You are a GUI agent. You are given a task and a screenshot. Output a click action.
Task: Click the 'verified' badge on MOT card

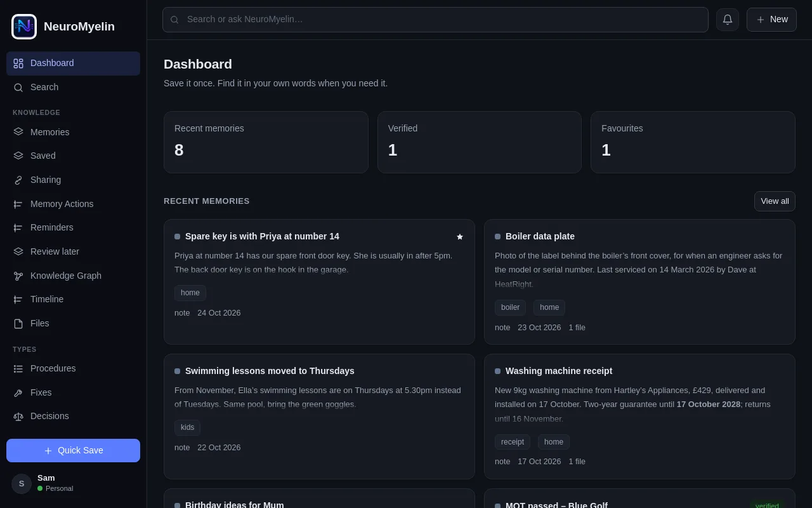tap(767, 505)
